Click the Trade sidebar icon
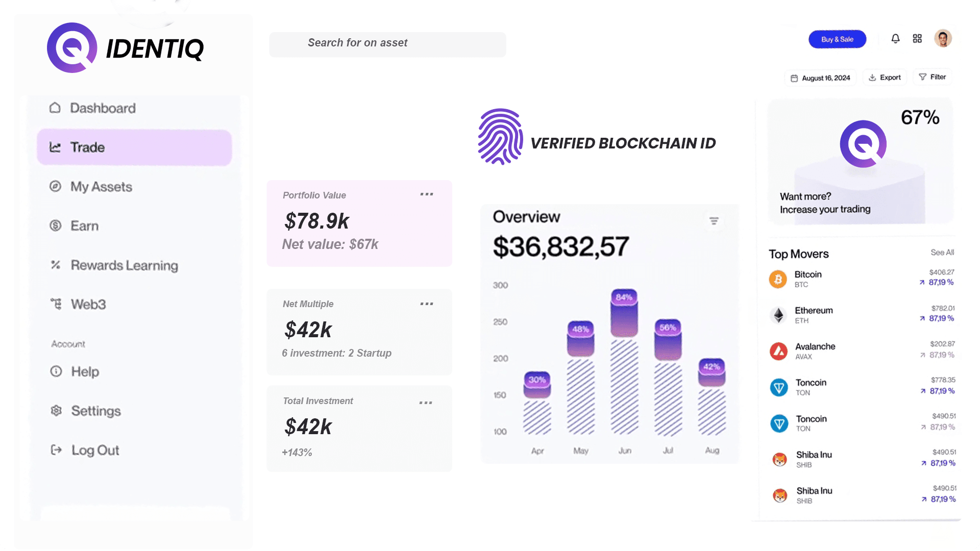The width and height of the screenshot is (980, 551). point(55,146)
